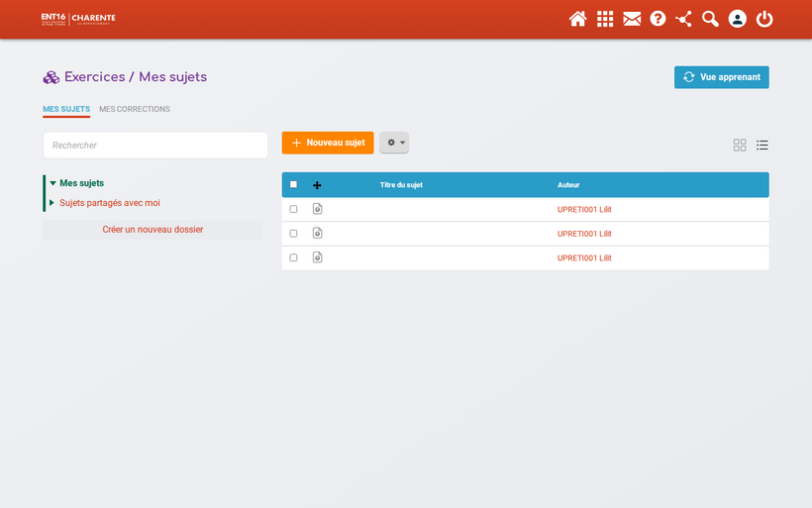
Task: Open the search magnifier icon
Action: pyautogui.click(x=710, y=19)
